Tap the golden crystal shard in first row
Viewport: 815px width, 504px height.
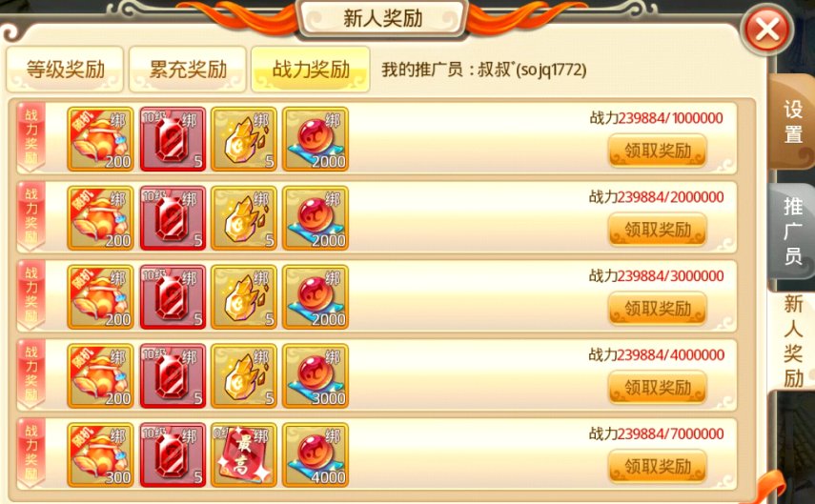tap(244, 139)
